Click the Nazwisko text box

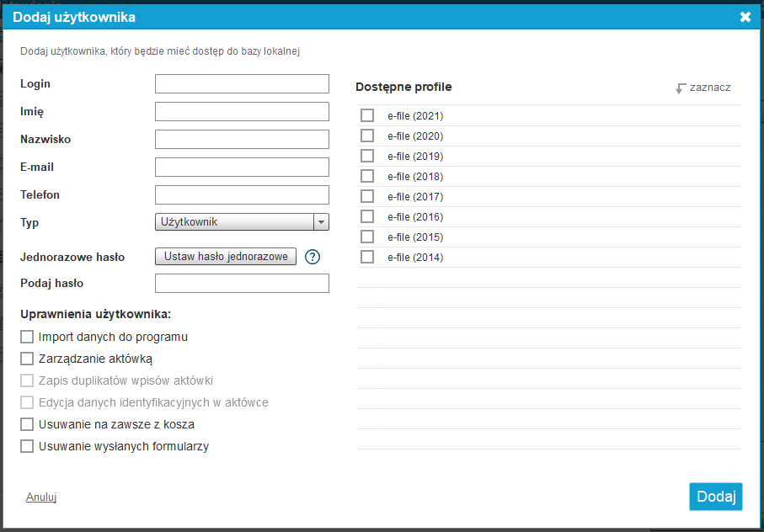(x=242, y=139)
